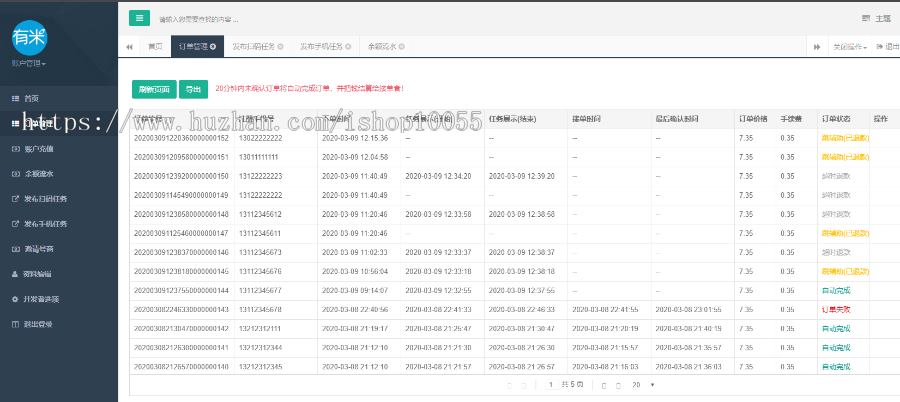This screenshot has height=402, width=900.
Task: Expand the 账户管理 dropdown under the logo
Action: point(29,63)
